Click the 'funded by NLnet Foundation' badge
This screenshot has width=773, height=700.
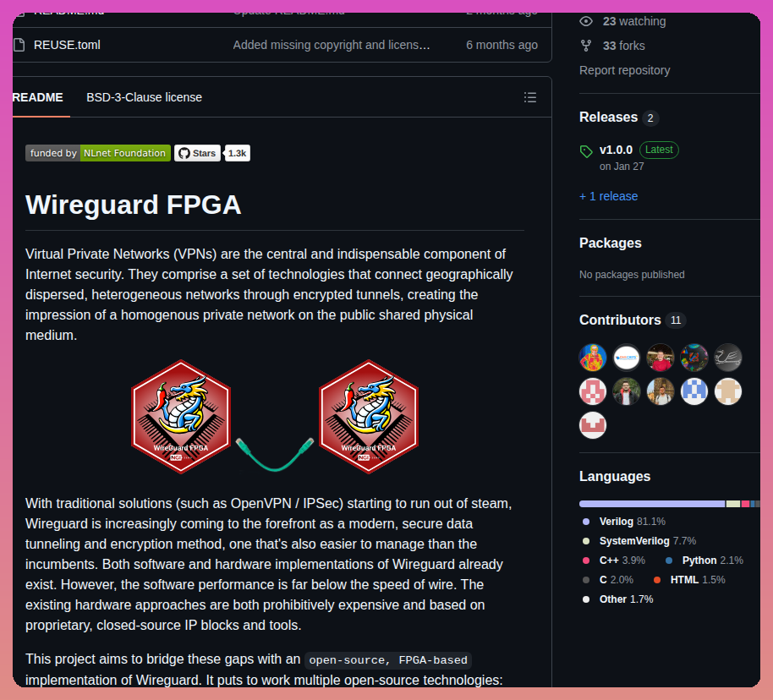click(x=97, y=153)
